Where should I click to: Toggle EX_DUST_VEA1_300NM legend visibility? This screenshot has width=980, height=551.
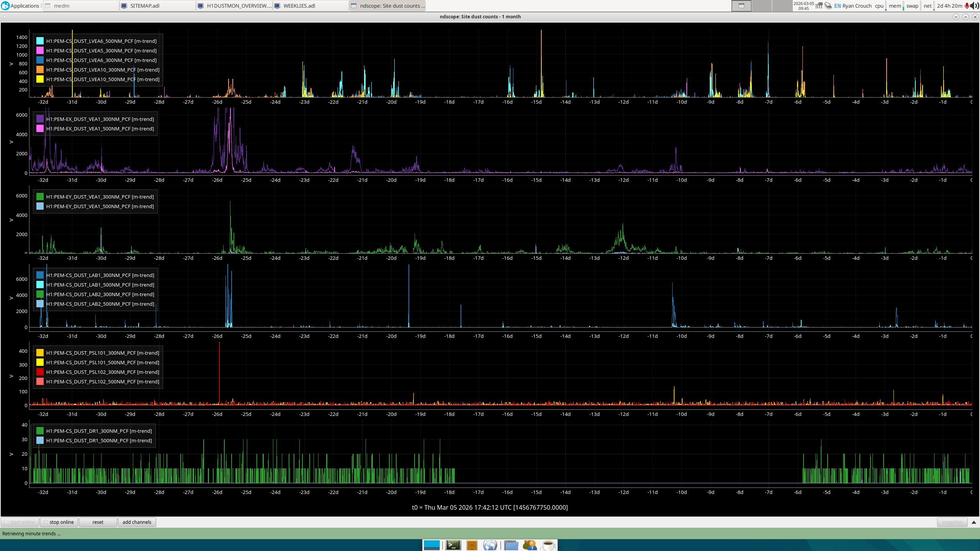(100, 119)
